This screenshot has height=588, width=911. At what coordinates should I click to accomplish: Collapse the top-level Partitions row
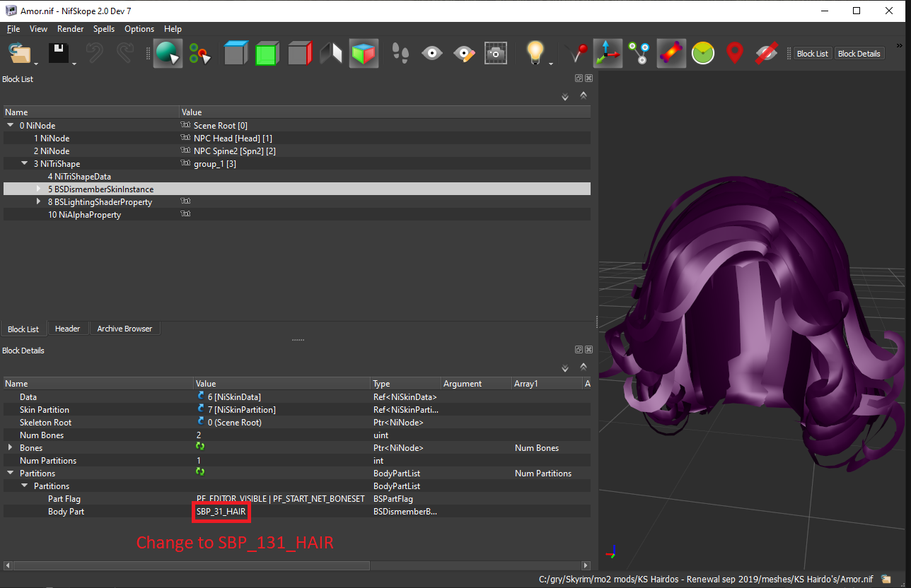(11, 474)
